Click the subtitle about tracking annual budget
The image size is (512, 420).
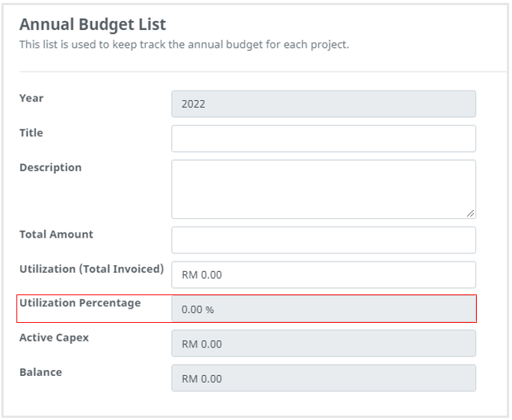(x=184, y=45)
